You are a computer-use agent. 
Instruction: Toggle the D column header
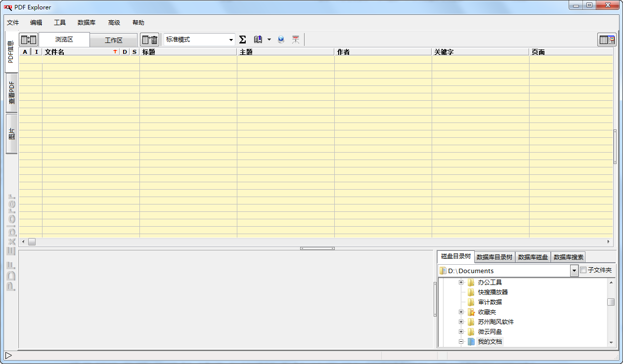coord(125,51)
